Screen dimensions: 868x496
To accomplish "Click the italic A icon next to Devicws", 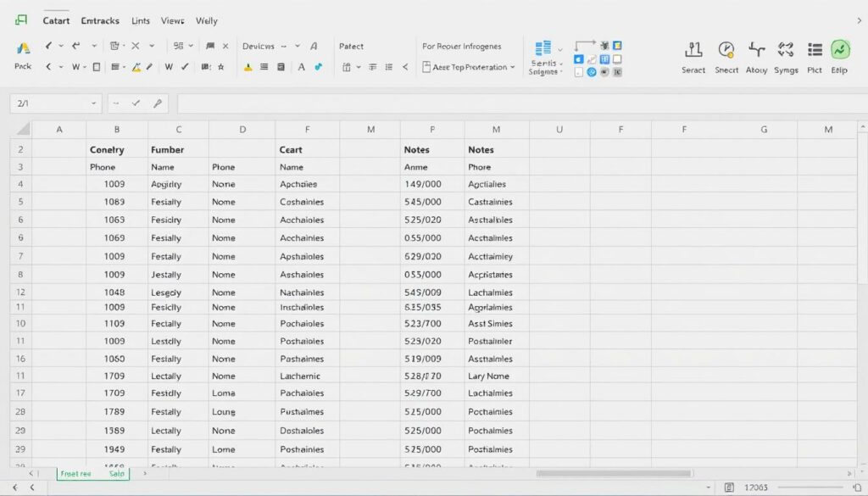I will click(x=314, y=46).
